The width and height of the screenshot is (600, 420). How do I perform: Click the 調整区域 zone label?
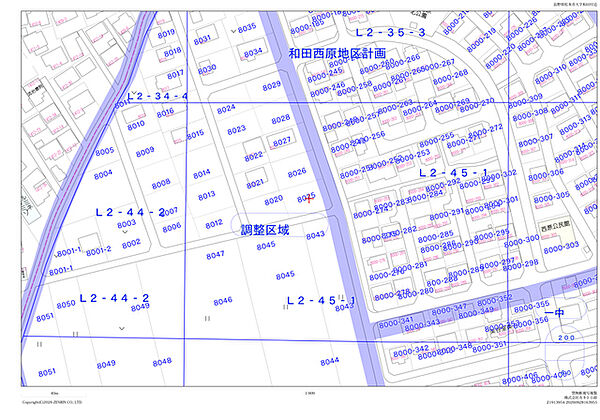click(x=265, y=230)
